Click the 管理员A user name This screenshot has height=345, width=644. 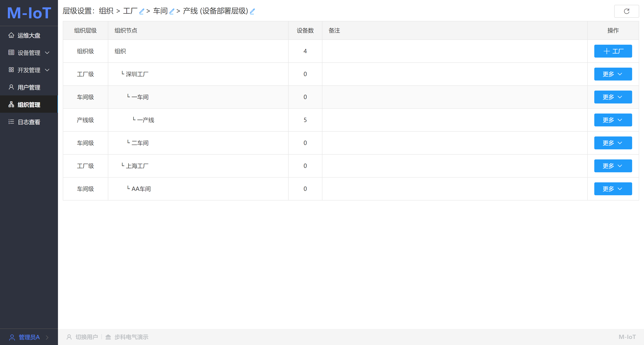click(x=29, y=337)
